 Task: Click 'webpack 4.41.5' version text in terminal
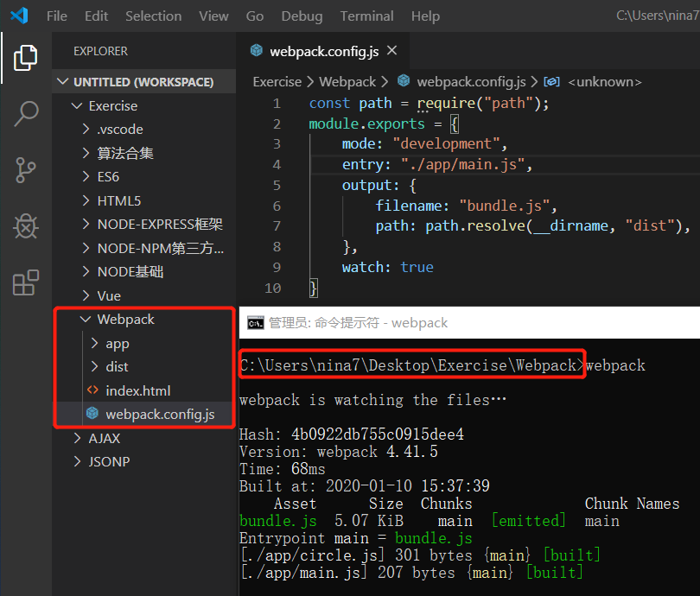(x=378, y=452)
